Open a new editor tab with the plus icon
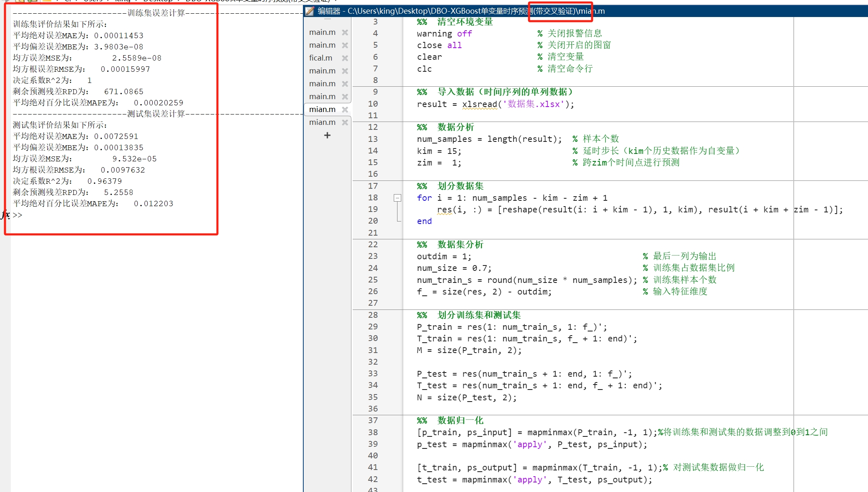868x492 pixels. pos(327,135)
